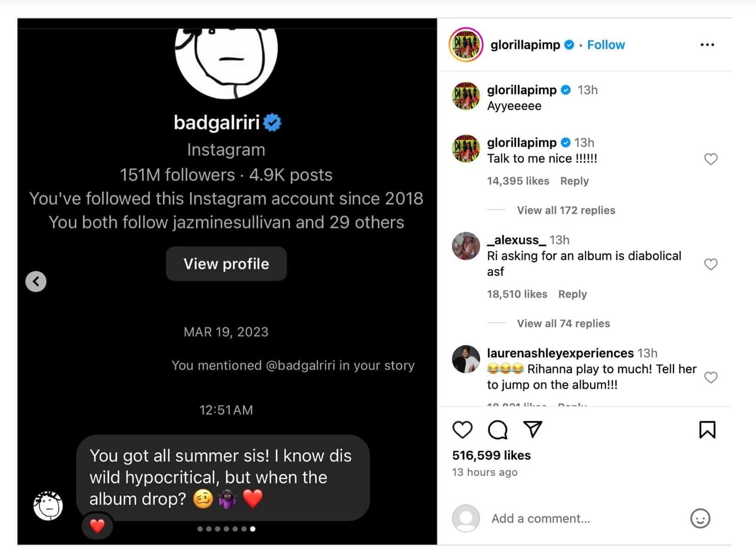The image size is (756, 558).
Task: Share the post via paper plane icon
Action: tap(533, 429)
